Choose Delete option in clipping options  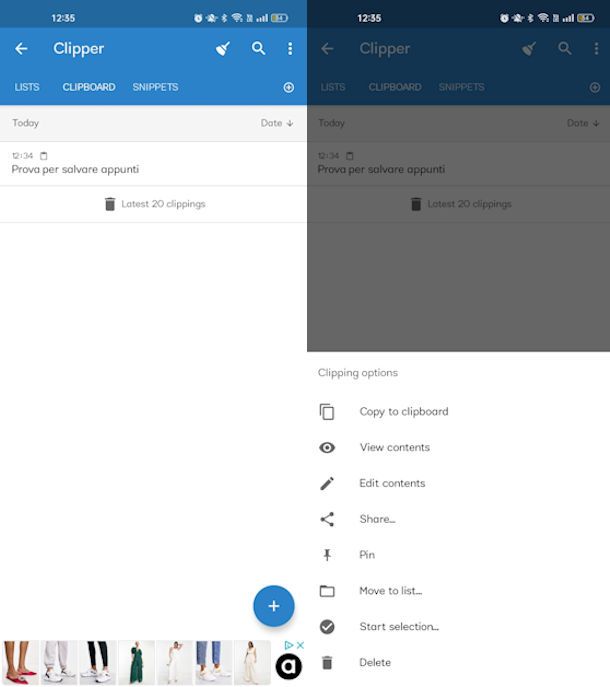tap(458, 662)
